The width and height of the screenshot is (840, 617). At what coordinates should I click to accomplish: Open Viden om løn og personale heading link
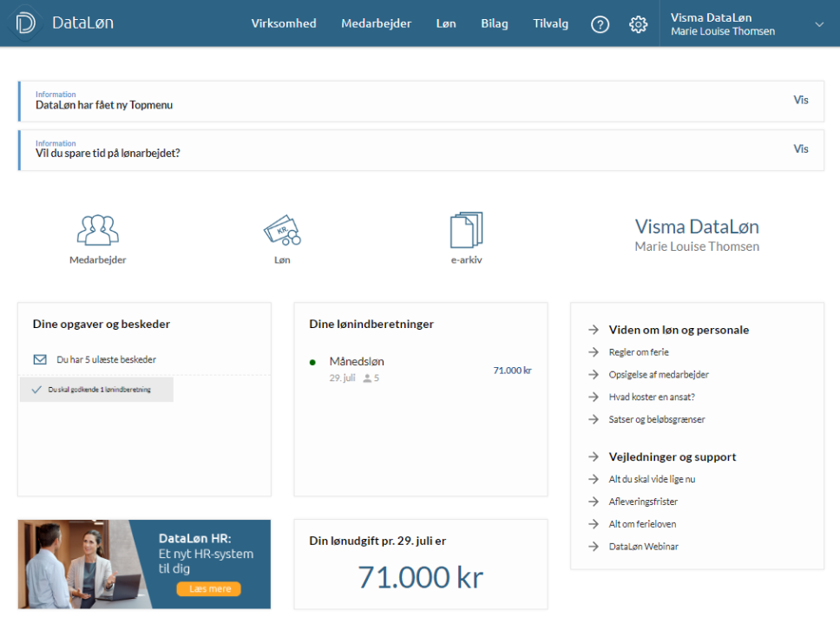(679, 330)
